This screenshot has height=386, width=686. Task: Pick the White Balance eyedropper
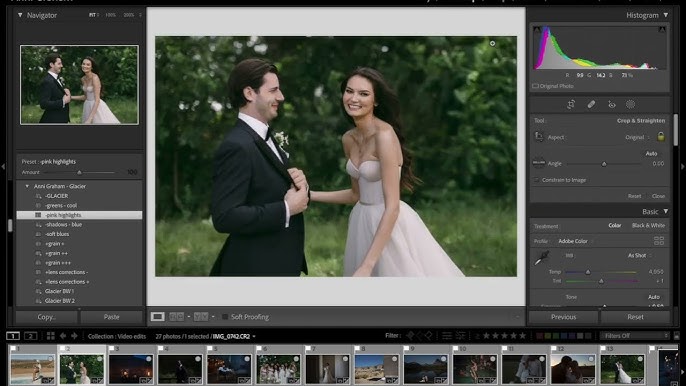tap(542, 257)
